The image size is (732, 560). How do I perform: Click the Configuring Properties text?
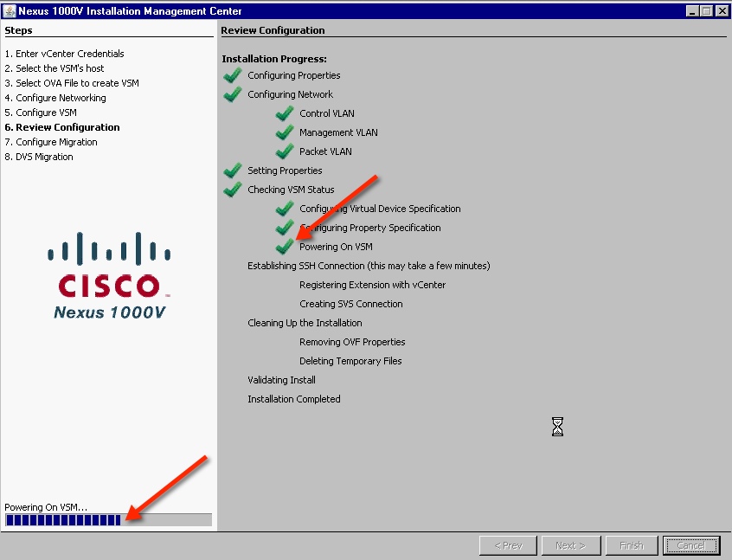[x=293, y=75]
